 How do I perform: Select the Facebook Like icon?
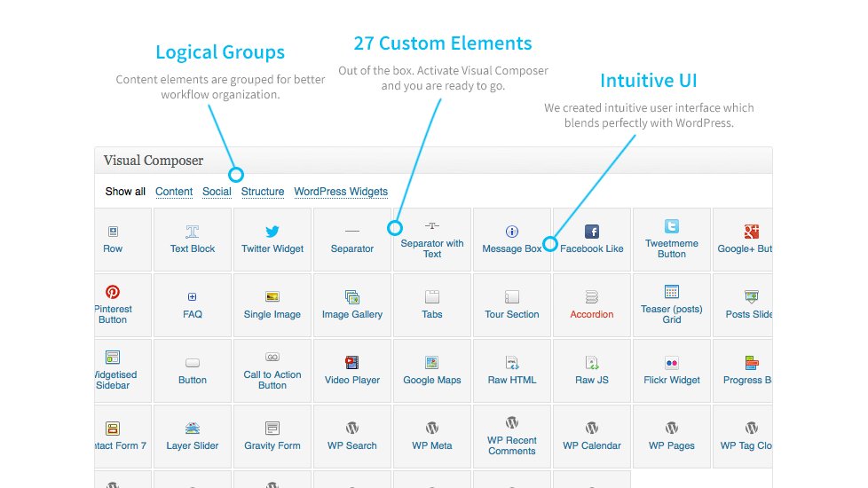click(x=592, y=232)
